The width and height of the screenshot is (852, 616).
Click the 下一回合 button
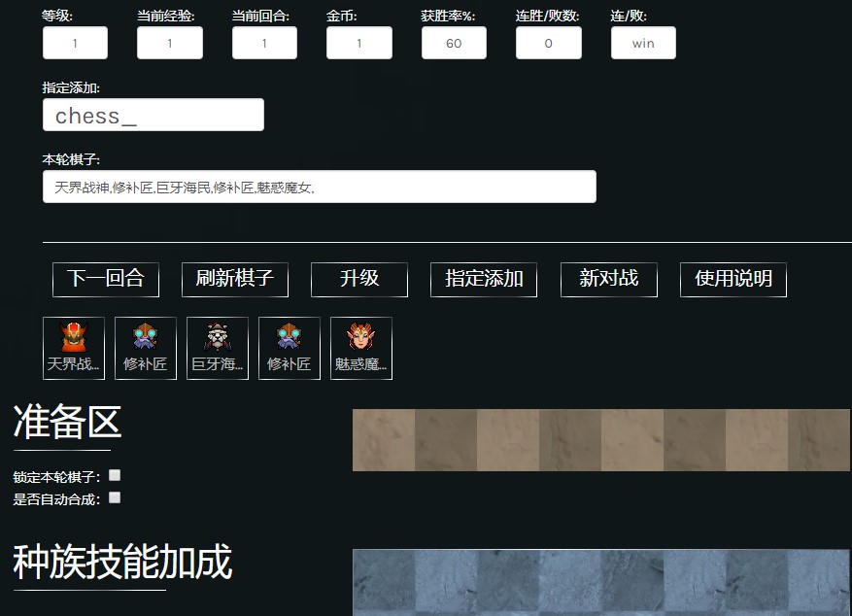coord(106,279)
